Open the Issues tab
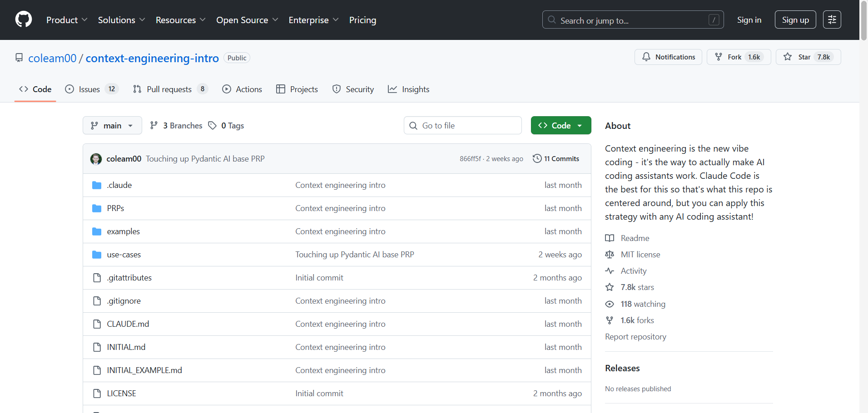Viewport: 868px width, 413px height. (92, 89)
